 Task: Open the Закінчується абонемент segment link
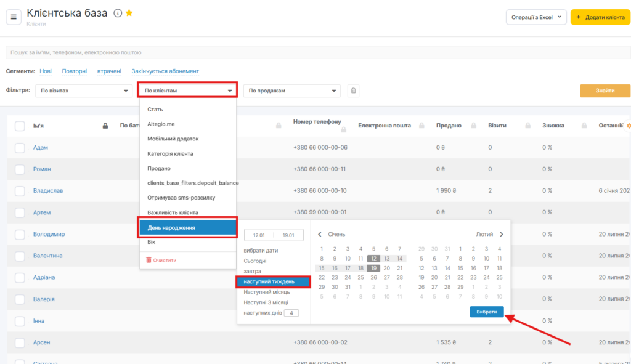(x=165, y=71)
